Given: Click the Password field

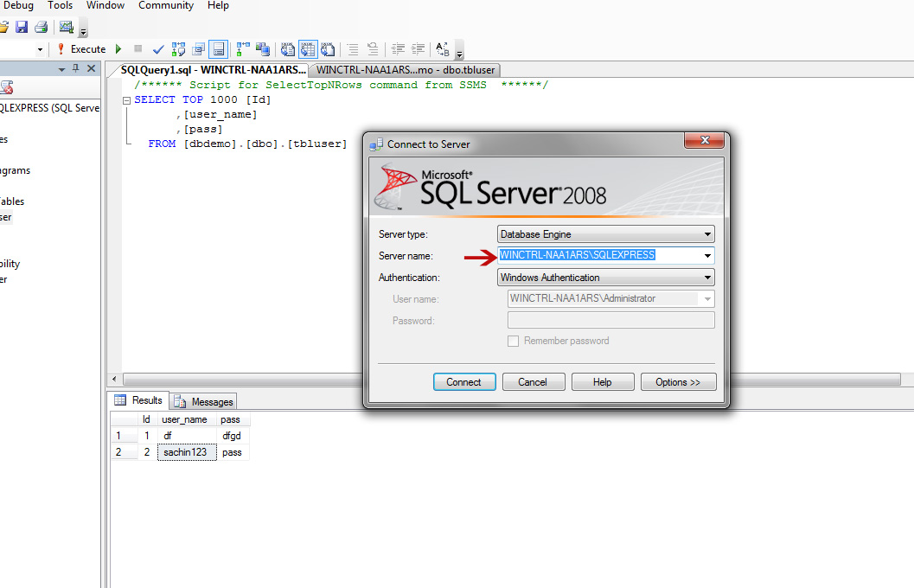Looking at the screenshot, I should point(610,320).
